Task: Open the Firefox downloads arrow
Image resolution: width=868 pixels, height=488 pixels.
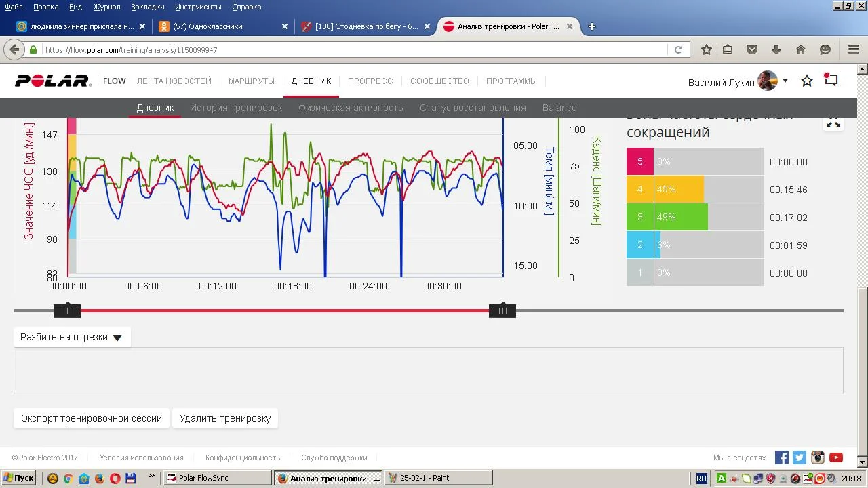Action: pyautogui.click(x=776, y=49)
